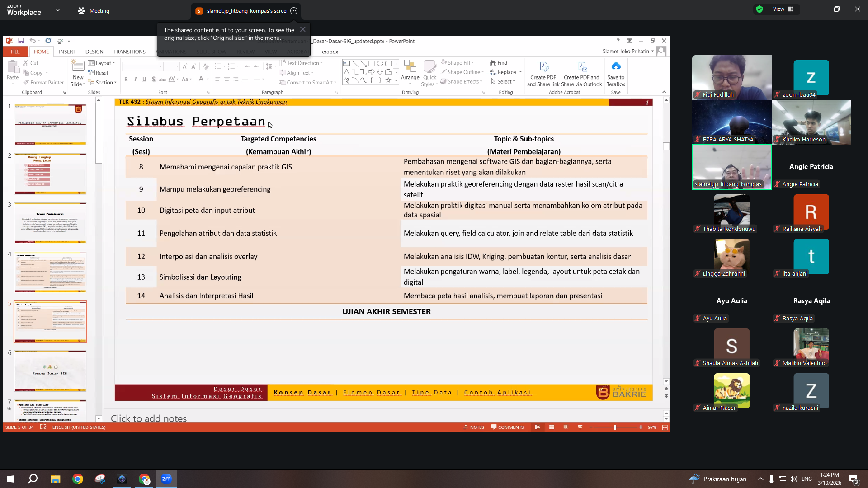Click zoom in plus button in status bar
The height and width of the screenshot is (488, 868).
point(641,427)
